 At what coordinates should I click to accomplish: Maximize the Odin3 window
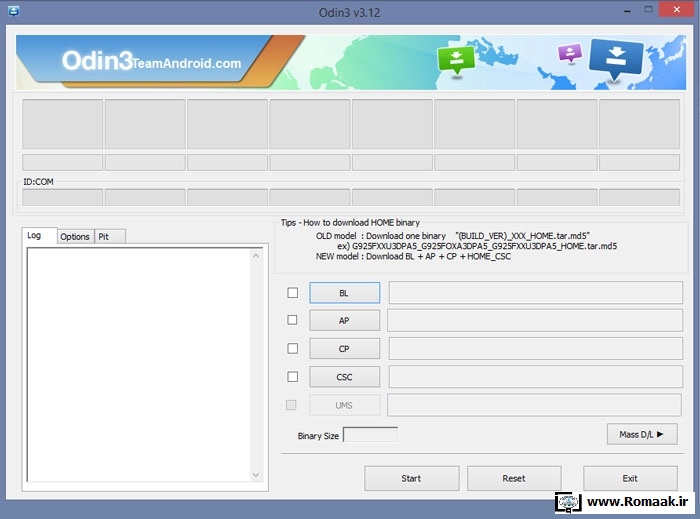coord(649,9)
